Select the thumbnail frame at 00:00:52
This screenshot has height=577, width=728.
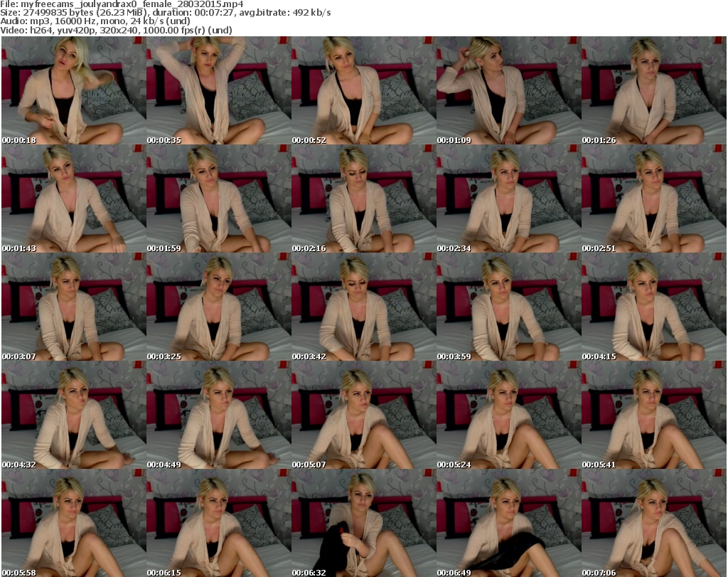[x=363, y=90]
